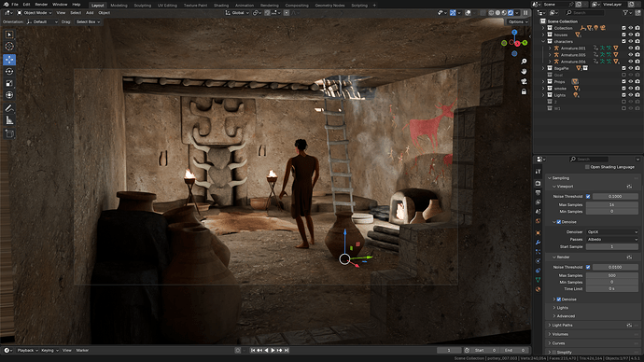Click the lock camera to view icon

point(524,91)
